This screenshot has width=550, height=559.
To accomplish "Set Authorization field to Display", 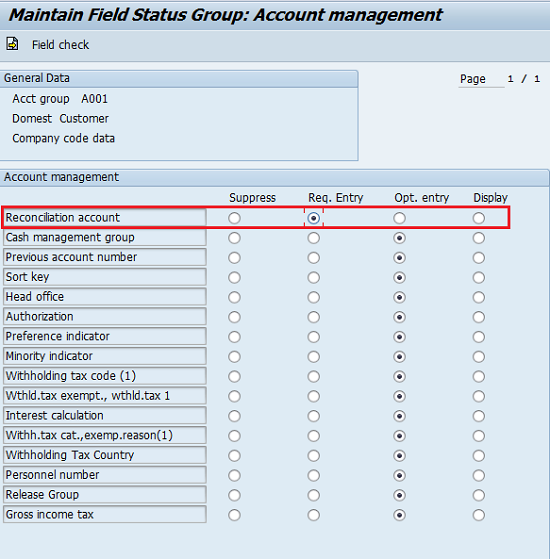I will click(479, 317).
